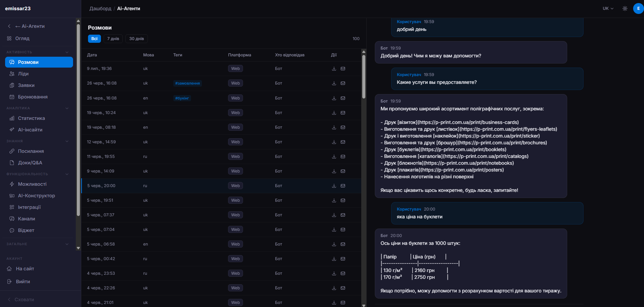The height and width of the screenshot is (307, 644).
Task: Open the user avatar E menu
Action: [638, 8]
